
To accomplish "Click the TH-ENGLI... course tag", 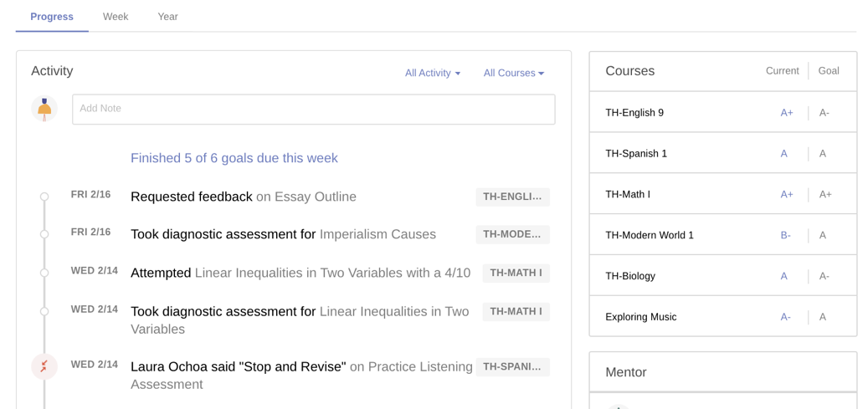I will [512, 197].
